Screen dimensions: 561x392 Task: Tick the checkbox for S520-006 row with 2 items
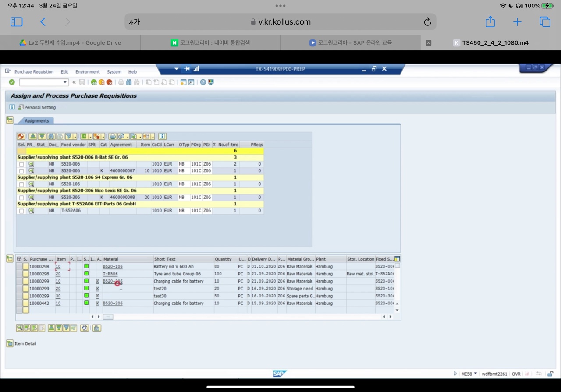pos(21,164)
